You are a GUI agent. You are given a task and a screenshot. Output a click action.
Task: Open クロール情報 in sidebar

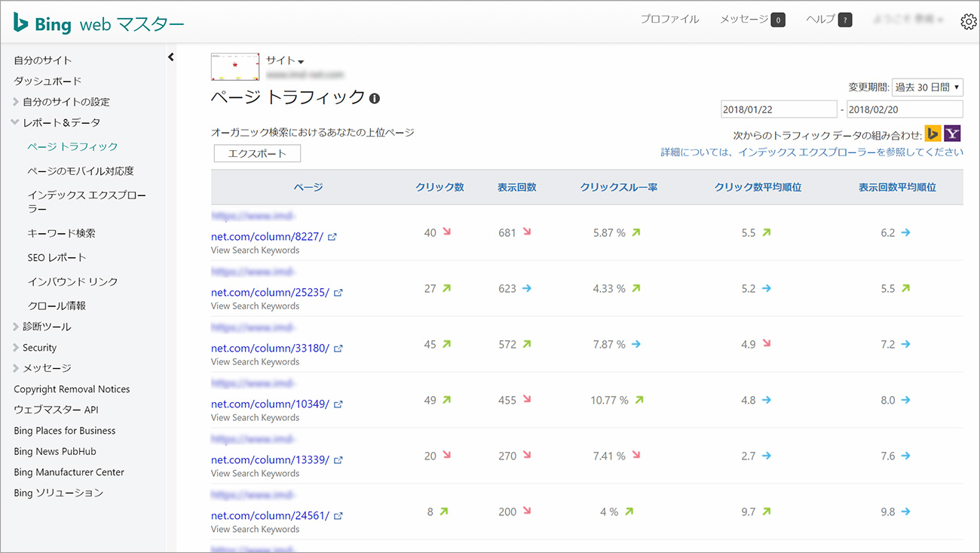pos(57,306)
